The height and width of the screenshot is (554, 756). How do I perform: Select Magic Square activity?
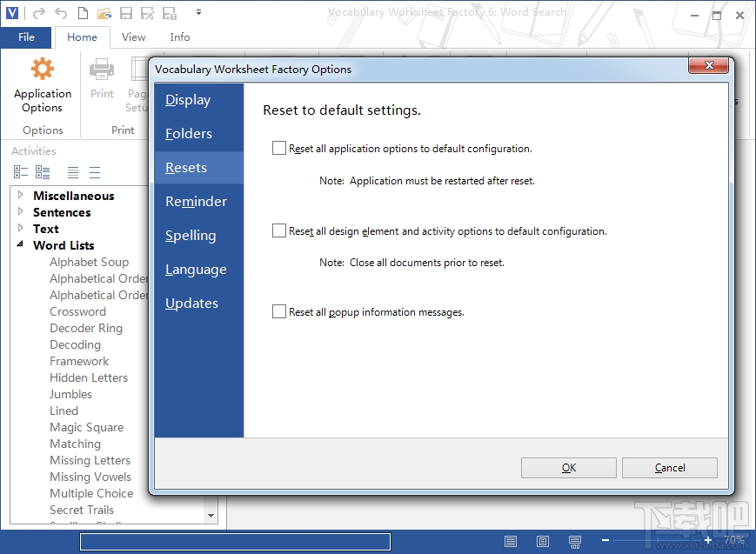click(87, 427)
